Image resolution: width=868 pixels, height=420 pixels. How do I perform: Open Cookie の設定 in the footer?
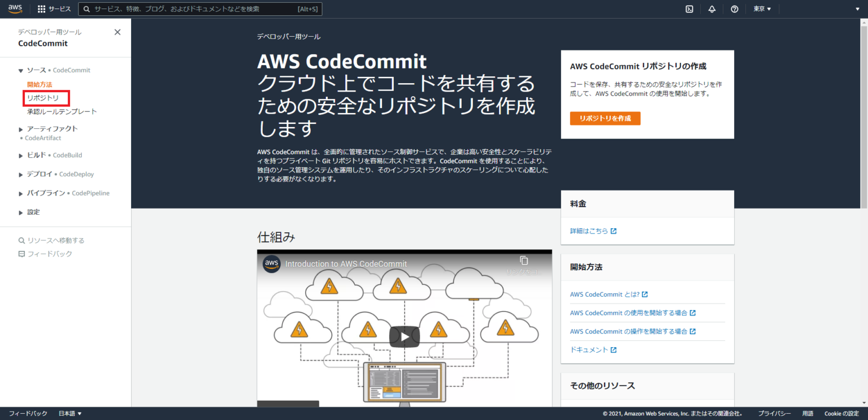pos(841,413)
